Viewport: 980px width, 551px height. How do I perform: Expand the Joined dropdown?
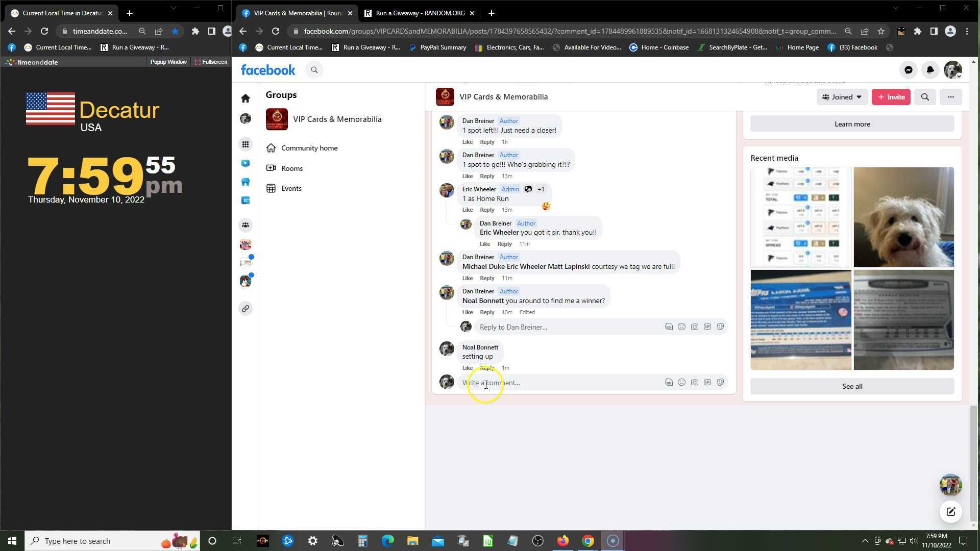click(x=842, y=97)
